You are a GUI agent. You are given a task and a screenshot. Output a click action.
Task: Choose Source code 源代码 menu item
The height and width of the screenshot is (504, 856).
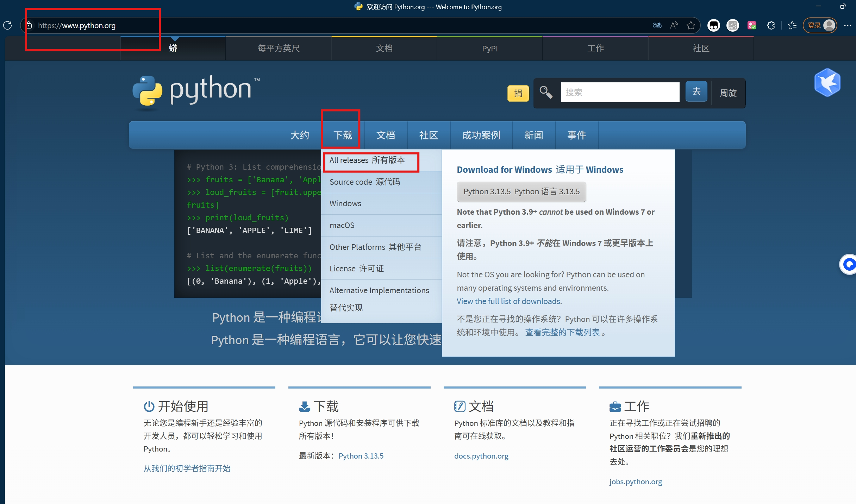(381, 182)
